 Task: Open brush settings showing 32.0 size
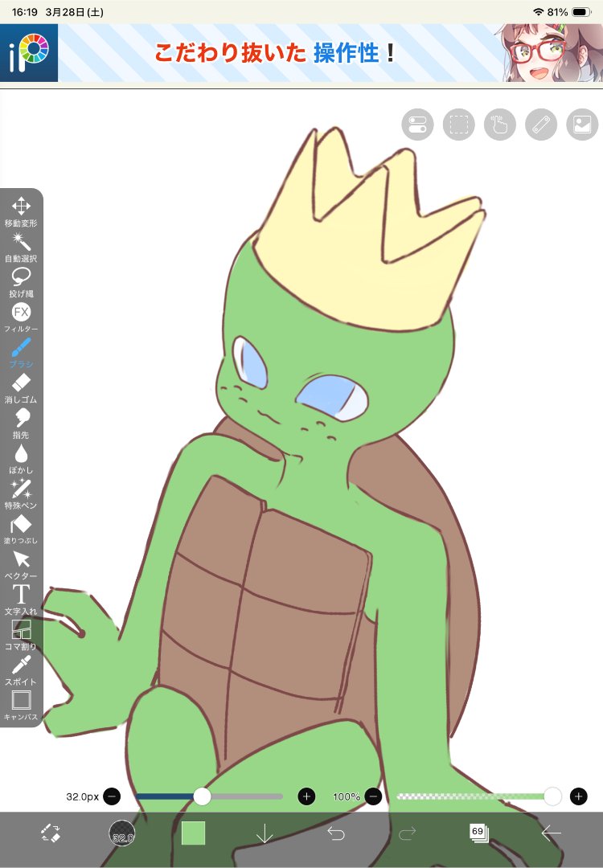point(122,833)
